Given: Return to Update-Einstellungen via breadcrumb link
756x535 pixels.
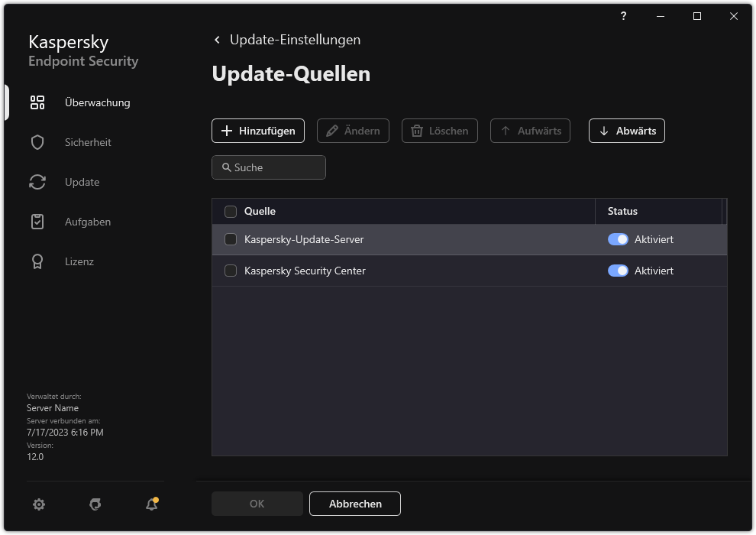Looking at the screenshot, I should [295, 40].
